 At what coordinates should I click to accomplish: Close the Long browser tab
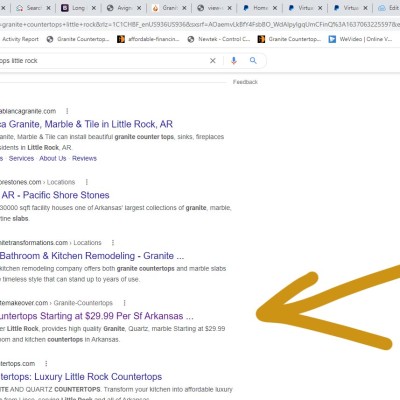tap(94, 8)
